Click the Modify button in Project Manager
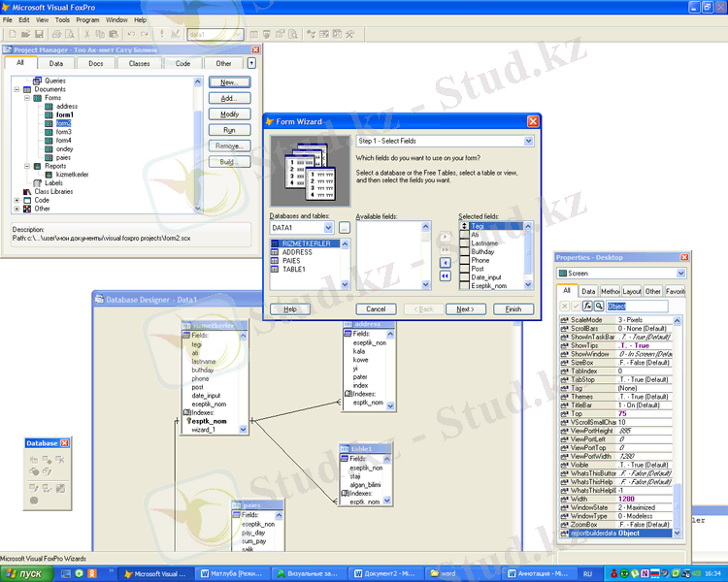Viewport: 728px width, 582px height. 229,113
